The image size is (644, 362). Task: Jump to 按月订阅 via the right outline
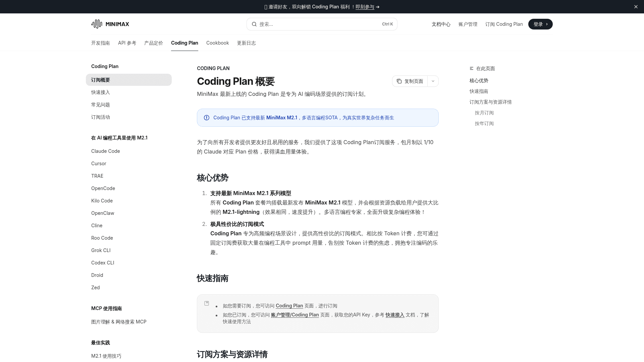point(484,113)
